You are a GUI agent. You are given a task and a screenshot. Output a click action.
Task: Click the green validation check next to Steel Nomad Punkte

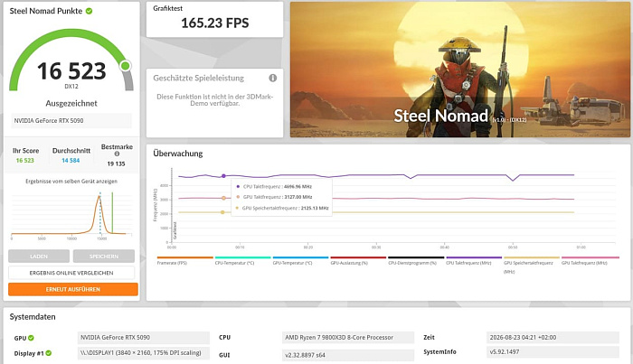click(x=90, y=11)
